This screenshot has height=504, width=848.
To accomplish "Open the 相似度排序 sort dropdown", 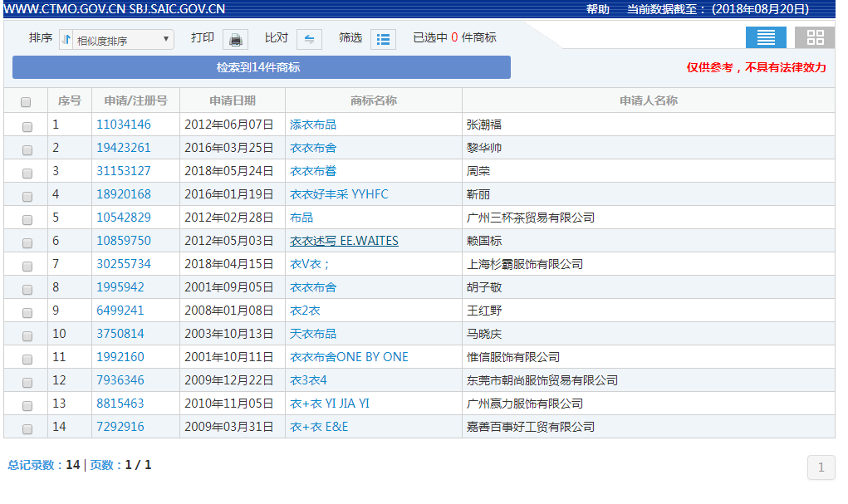I will 123,40.
